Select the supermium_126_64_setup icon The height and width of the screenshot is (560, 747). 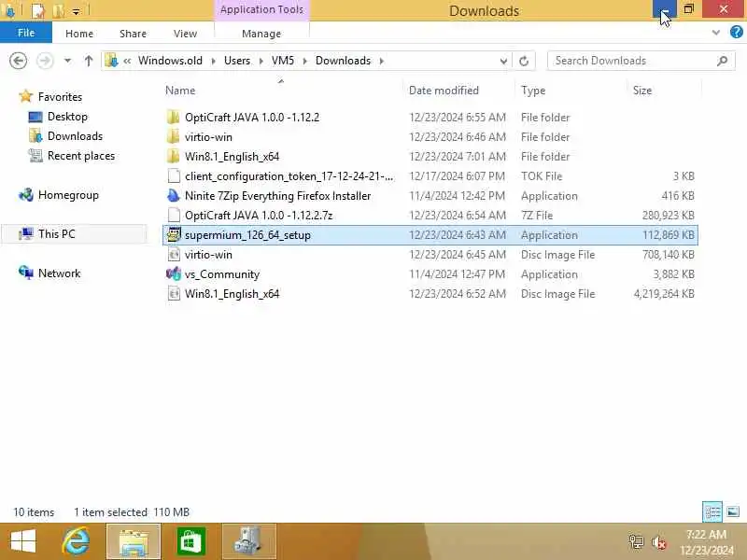(x=174, y=235)
